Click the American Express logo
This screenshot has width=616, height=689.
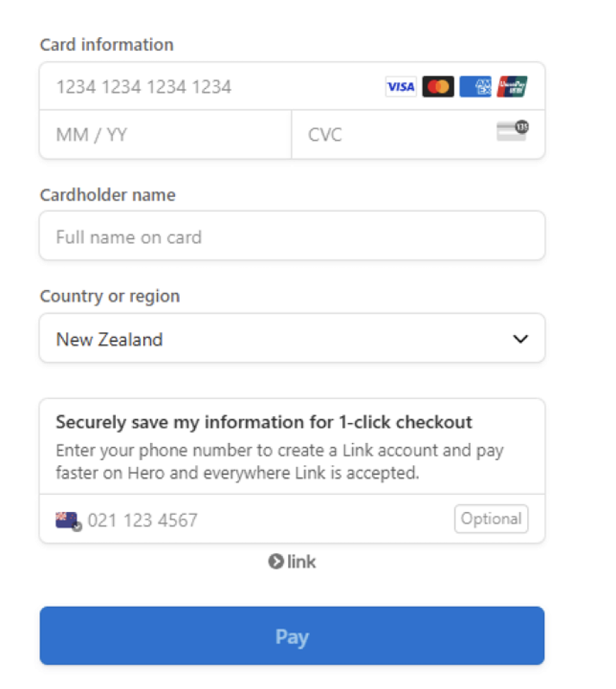click(475, 87)
